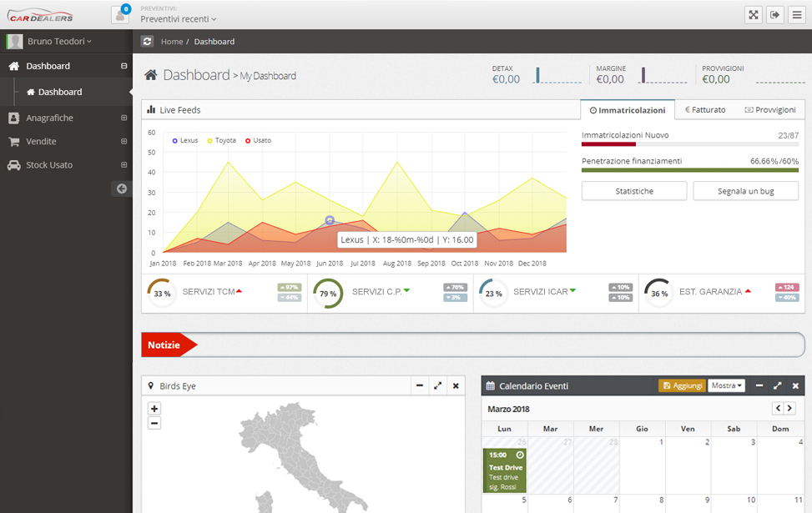
Task: Select Dashboard submenu item in sidebar
Action: (66, 92)
